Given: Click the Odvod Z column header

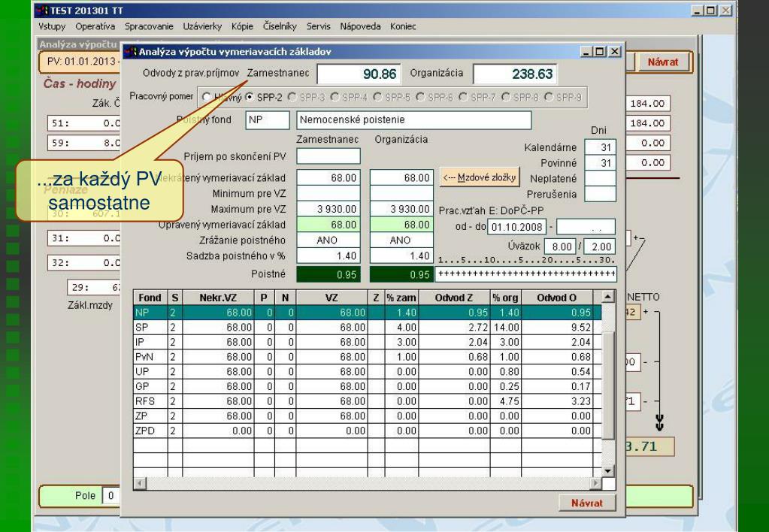Looking at the screenshot, I should [454, 297].
